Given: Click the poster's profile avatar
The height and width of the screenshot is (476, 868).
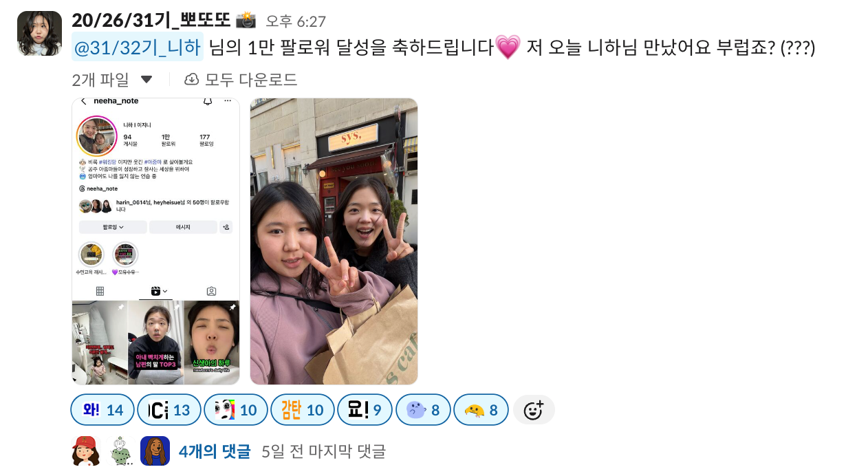Looking at the screenshot, I should [39, 33].
